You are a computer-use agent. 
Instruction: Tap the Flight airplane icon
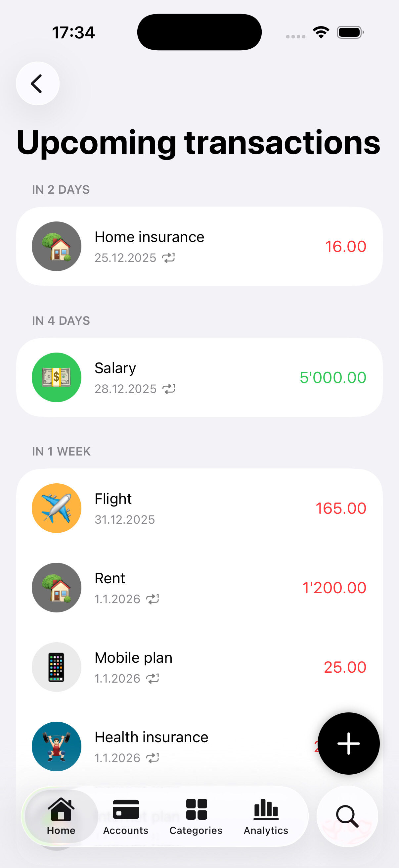click(x=57, y=508)
